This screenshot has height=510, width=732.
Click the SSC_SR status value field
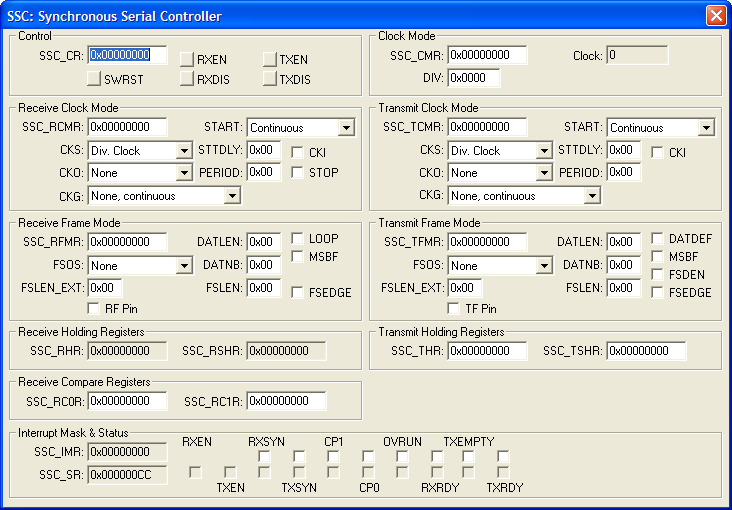(127, 475)
